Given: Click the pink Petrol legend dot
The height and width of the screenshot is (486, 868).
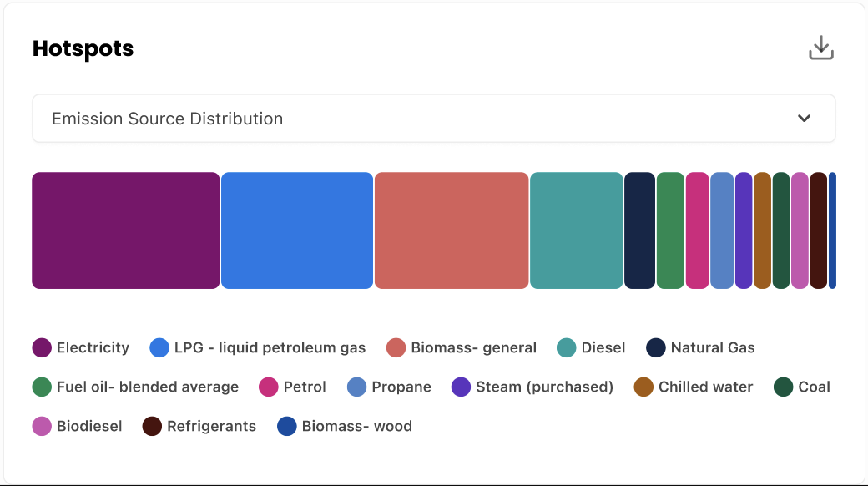Looking at the screenshot, I should (269, 387).
